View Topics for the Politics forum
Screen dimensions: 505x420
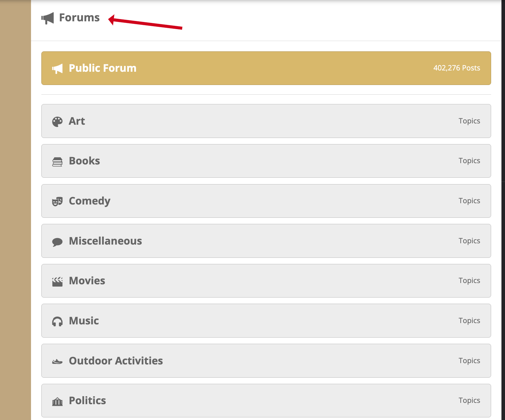tap(469, 400)
